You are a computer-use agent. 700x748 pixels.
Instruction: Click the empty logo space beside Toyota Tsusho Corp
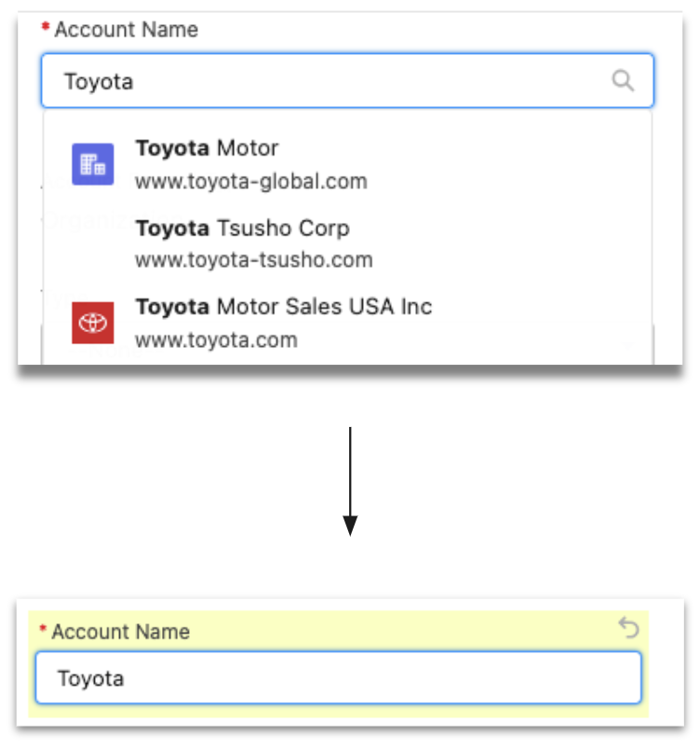(x=93, y=244)
